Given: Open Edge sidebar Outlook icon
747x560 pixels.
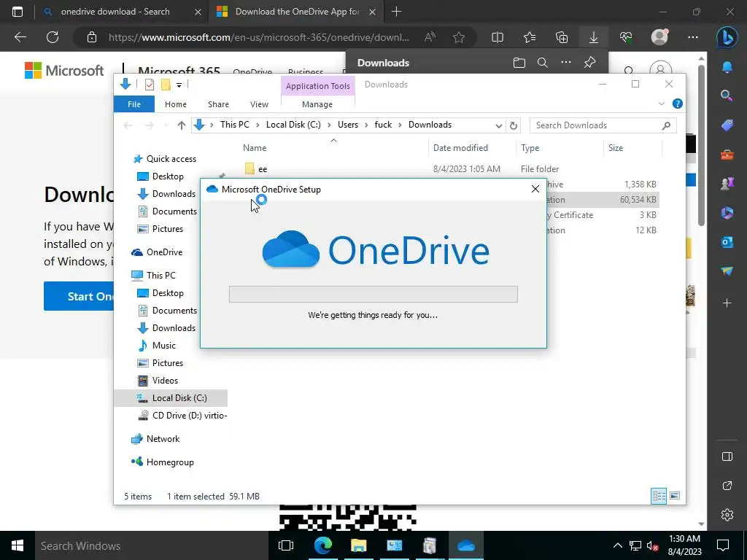Looking at the screenshot, I should (727, 242).
